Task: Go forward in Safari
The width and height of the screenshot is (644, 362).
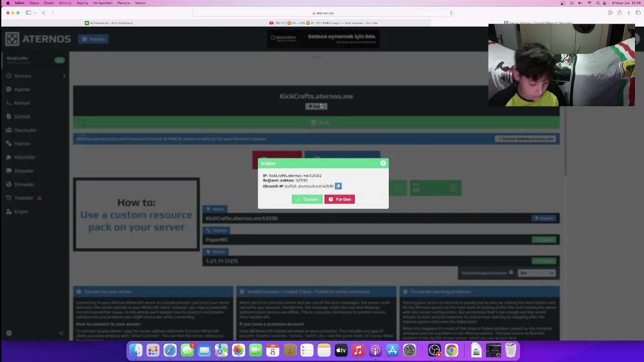Action: point(52,13)
